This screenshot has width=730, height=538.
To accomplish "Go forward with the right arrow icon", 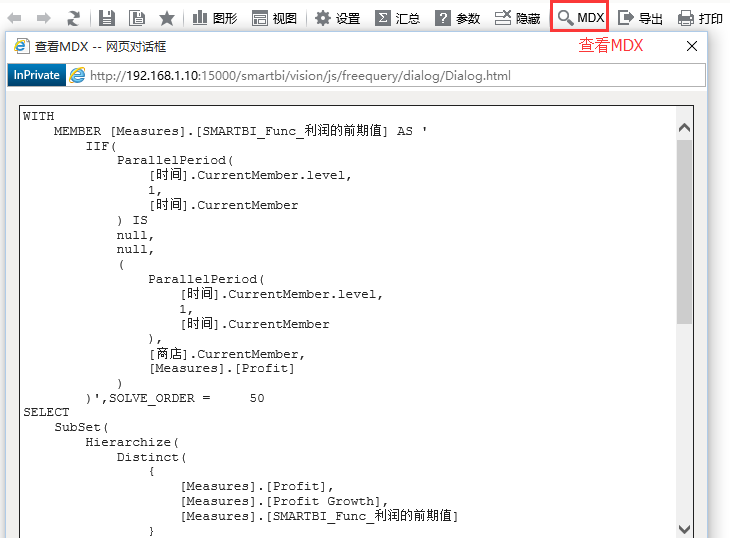I will [x=43, y=18].
